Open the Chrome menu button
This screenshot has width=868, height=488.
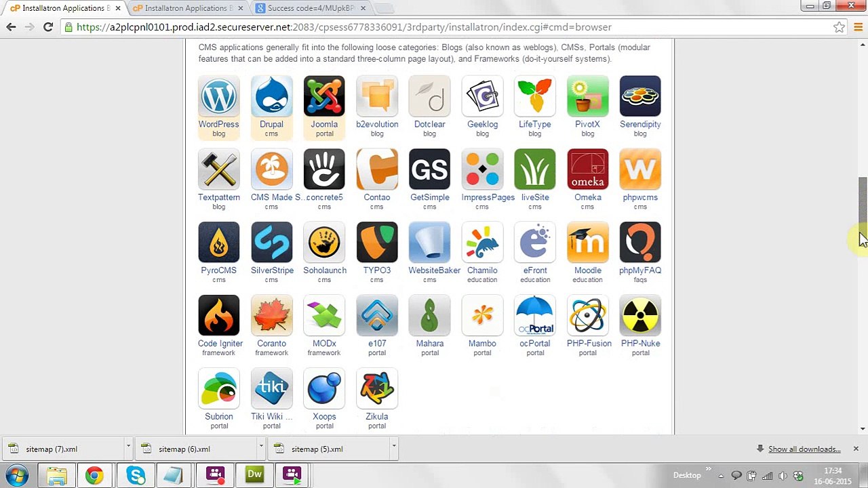tap(859, 27)
